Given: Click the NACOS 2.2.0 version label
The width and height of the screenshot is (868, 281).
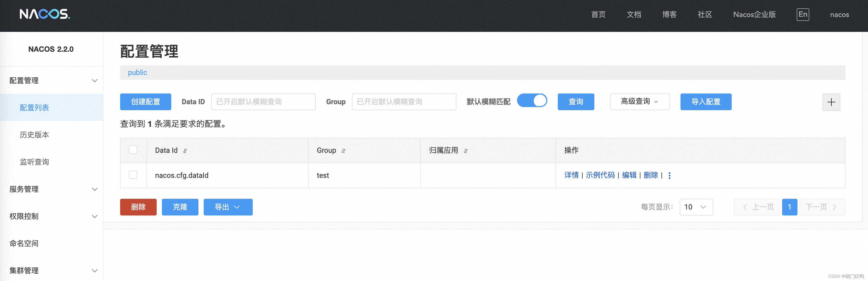Looking at the screenshot, I should tap(51, 49).
